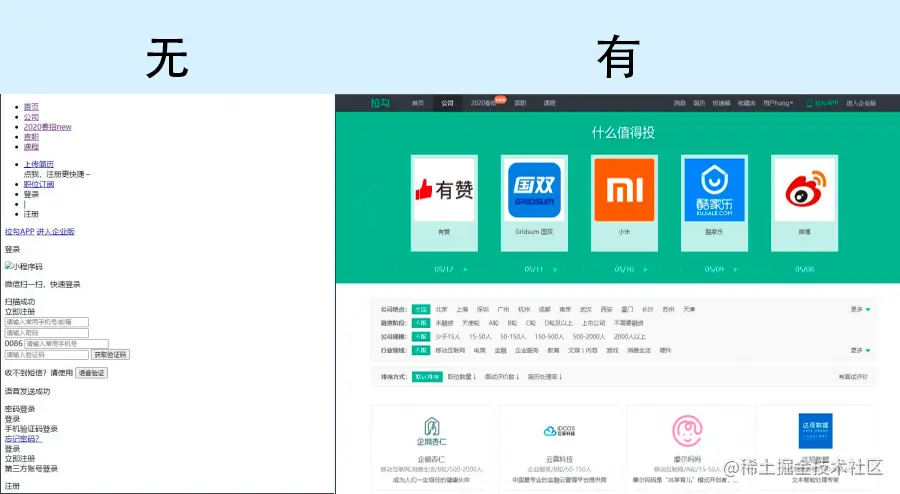Open 消息 in the styled header
900x494 pixels.
[x=680, y=103]
